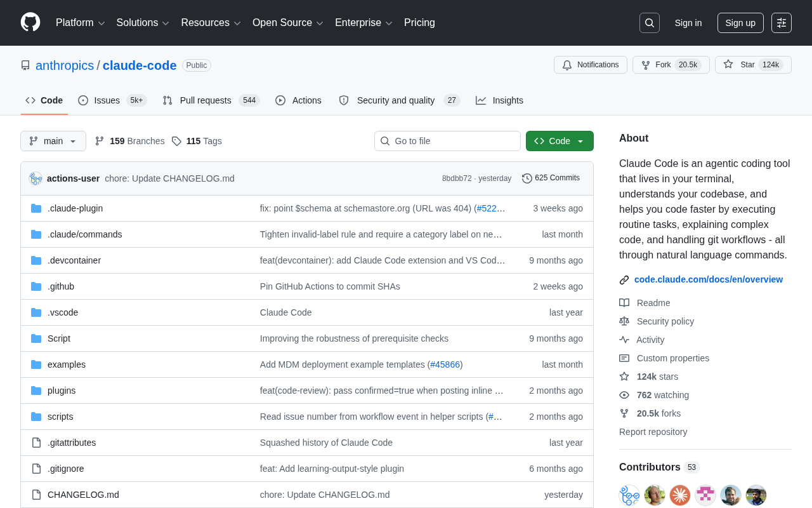The image size is (812, 508).
Task: Open 'Squashed history of Claude Code' commit
Action: [326, 443]
